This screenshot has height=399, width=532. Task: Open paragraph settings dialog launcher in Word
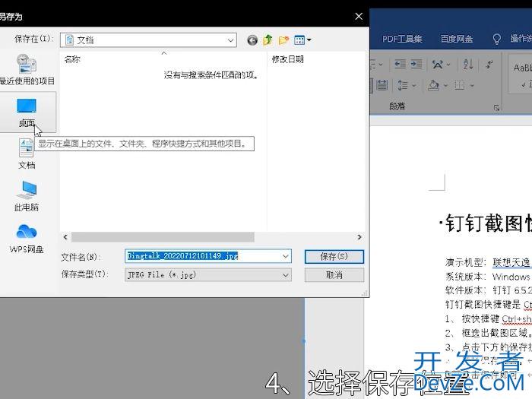(496, 108)
